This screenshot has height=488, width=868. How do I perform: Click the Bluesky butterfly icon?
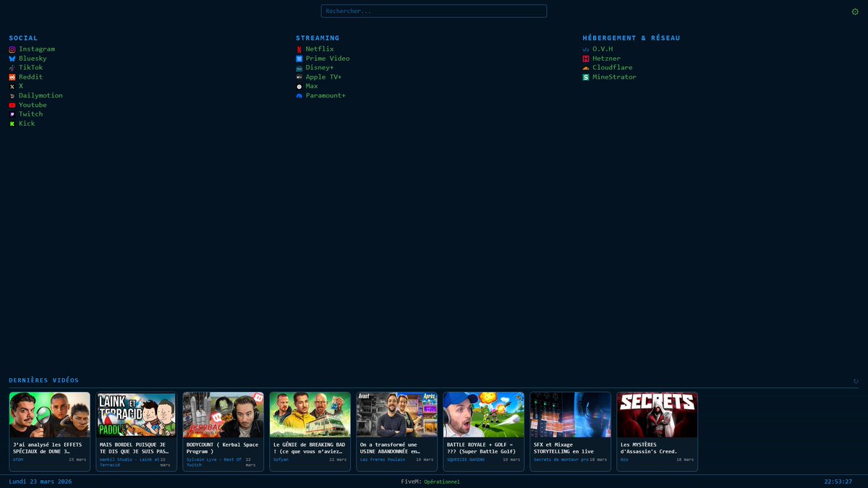point(12,59)
